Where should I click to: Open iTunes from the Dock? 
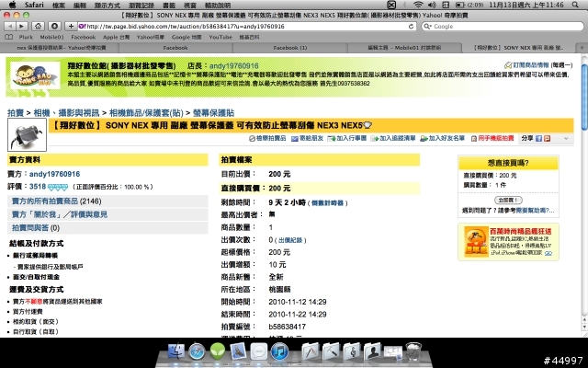pos(279,351)
